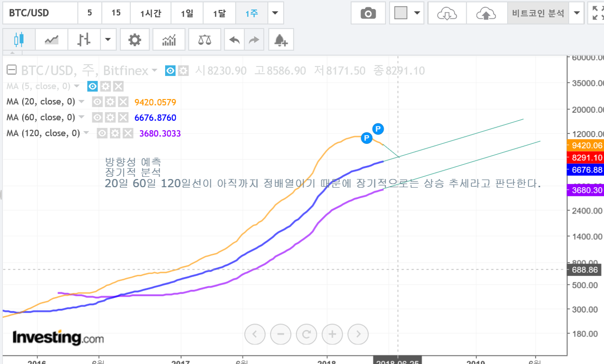Open the MA (120, close, 0) dropdown arrow
604x364 pixels.
click(x=86, y=133)
